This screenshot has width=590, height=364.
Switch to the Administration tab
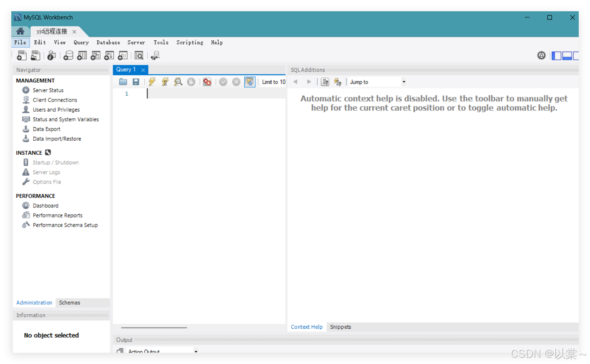point(34,303)
